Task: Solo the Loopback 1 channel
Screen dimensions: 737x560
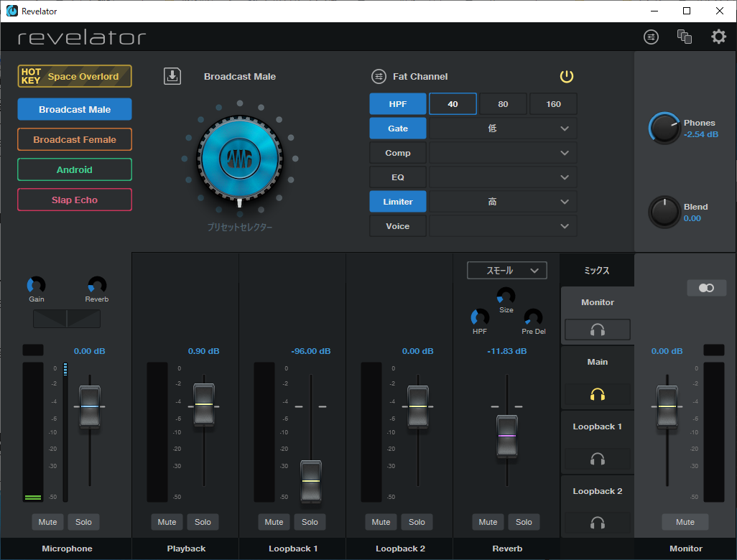Action: tap(310, 522)
